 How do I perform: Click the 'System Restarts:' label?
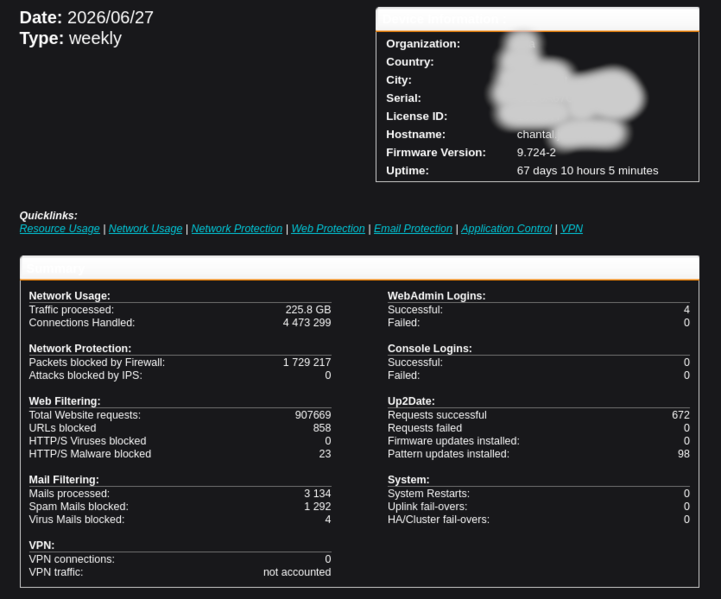tap(429, 493)
